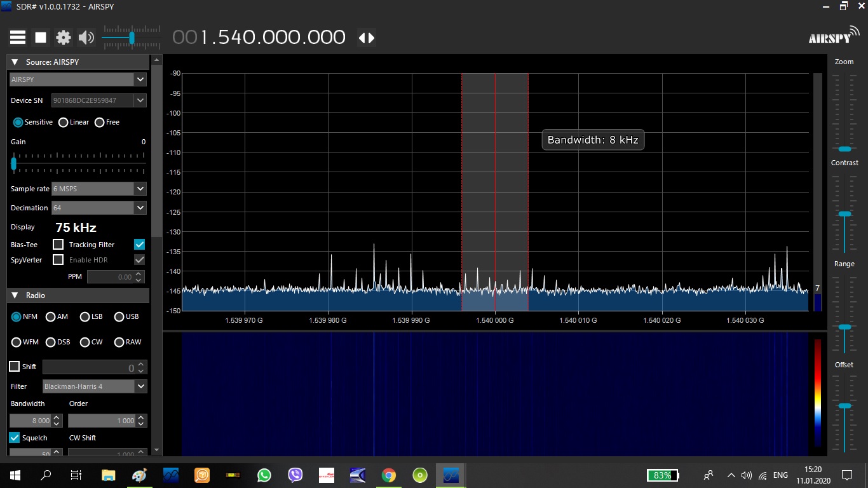Show hidden system tray icons
Viewport: 868px width, 488px height.
click(x=731, y=475)
